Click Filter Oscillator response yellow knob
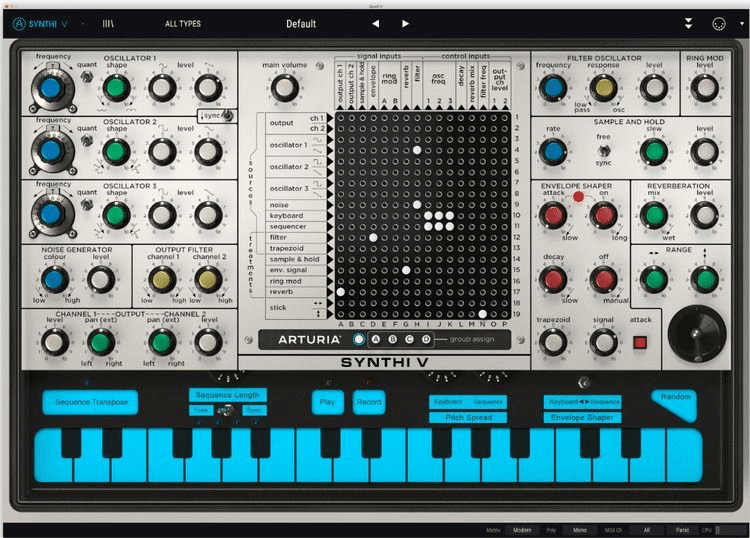The width and height of the screenshot is (750, 538). [603, 88]
